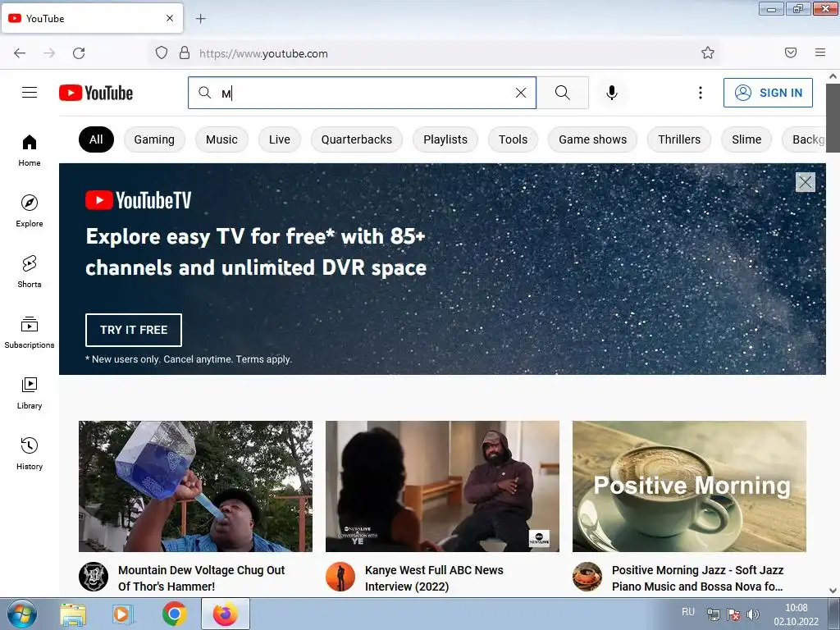Open the taskbar clock and date
This screenshot has height=630, width=840.
click(796, 614)
